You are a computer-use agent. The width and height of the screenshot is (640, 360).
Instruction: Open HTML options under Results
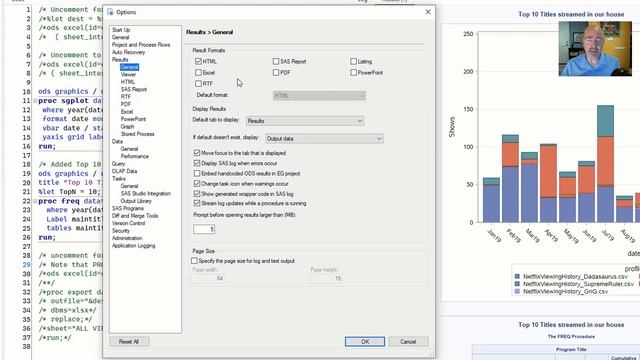[127, 82]
